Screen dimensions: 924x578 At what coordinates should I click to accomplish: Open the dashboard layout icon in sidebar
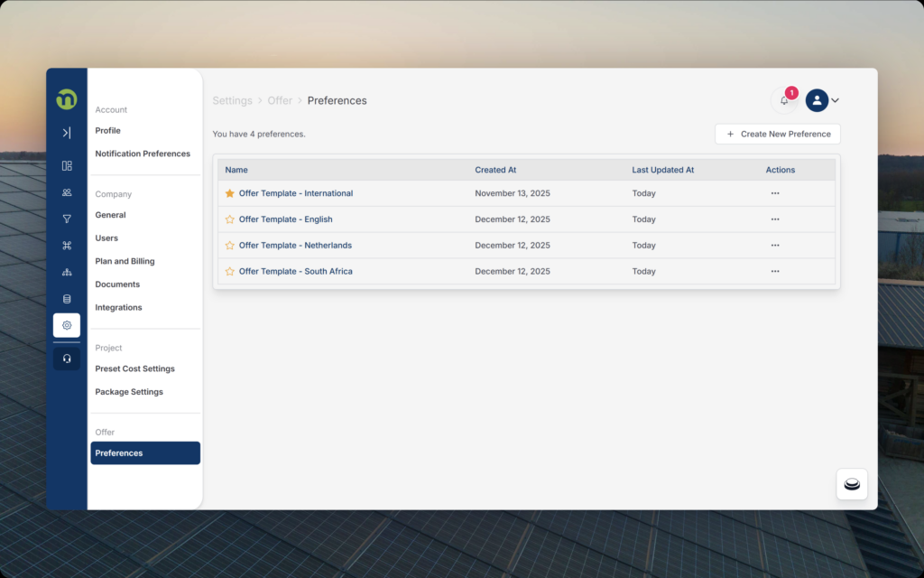67,166
